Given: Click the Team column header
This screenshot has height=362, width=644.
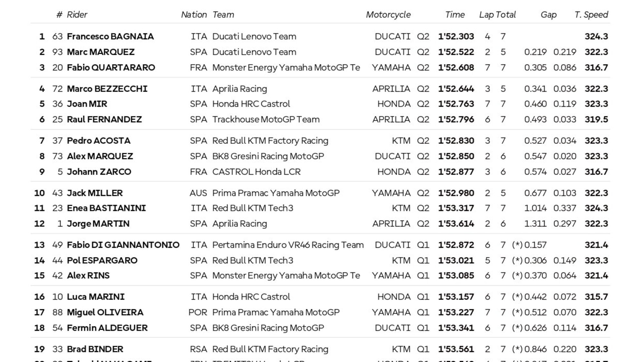Looking at the screenshot, I should [223, 15].
